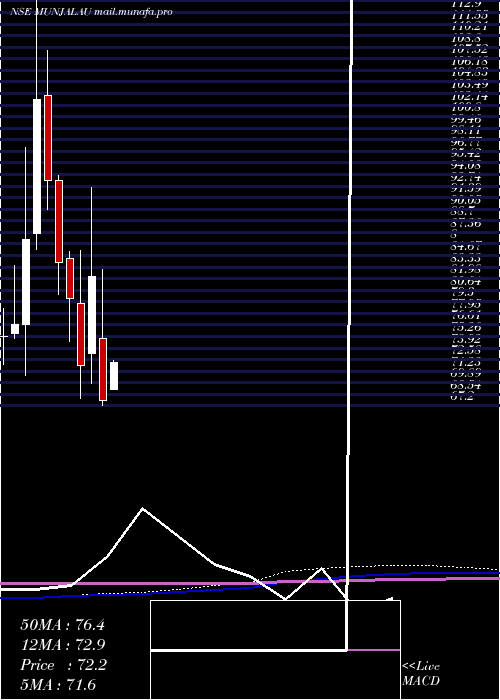Select the Price : 72.2 legend entry
The width and height of the screenshot is (500, 700).
click(x=63, y=665)
